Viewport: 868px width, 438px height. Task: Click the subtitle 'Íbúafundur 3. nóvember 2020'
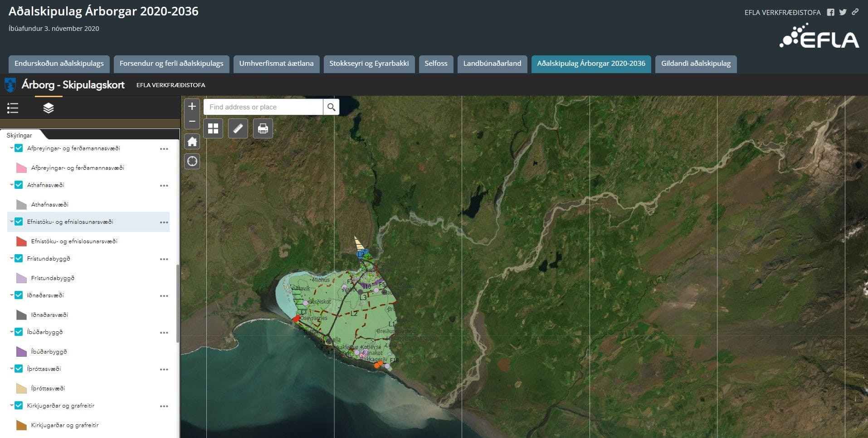pos(54,29)
